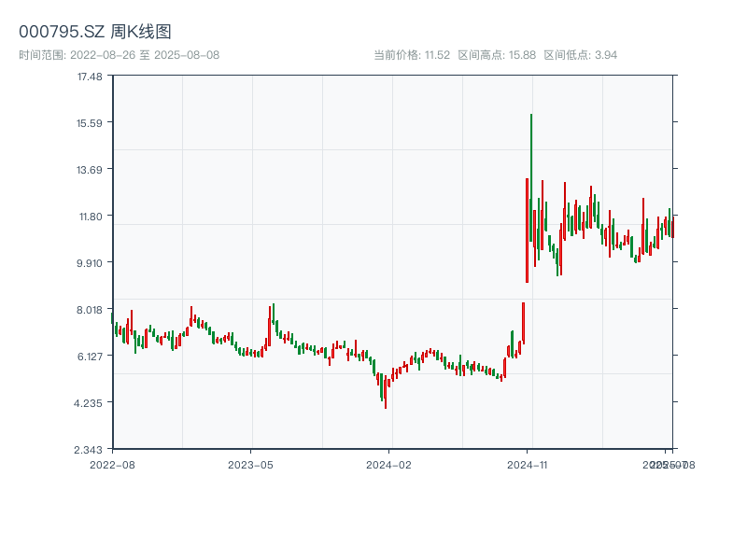The image size is (747, 560).
Task: Click x-axis label 2022-08
Action: 112,465
